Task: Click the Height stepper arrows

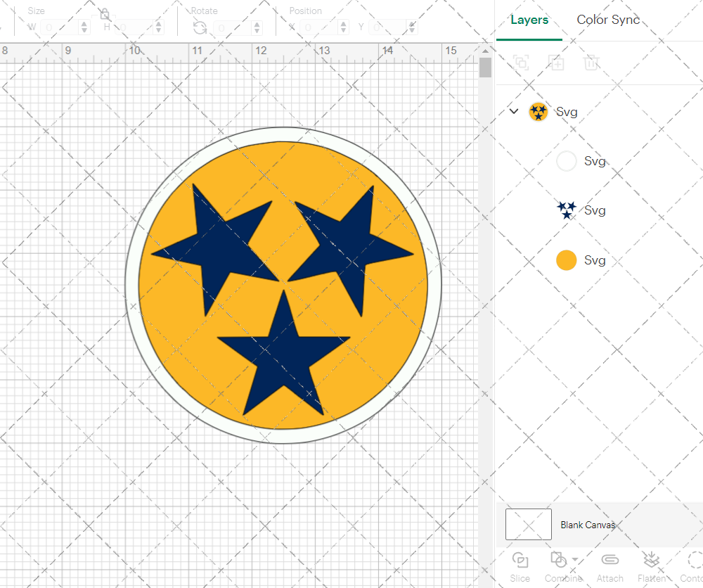Action: [x=158, y=28]
